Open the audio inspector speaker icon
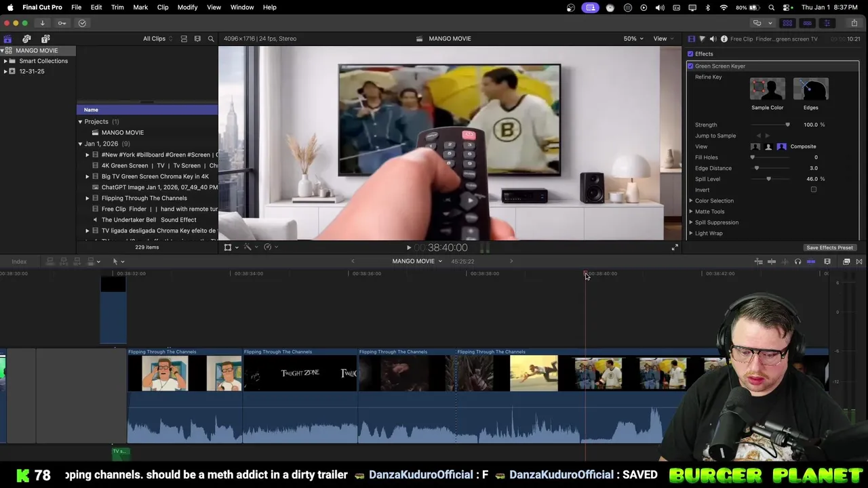Image resolution: width=868 pixels, height=488 pixels. pos(713,39)
